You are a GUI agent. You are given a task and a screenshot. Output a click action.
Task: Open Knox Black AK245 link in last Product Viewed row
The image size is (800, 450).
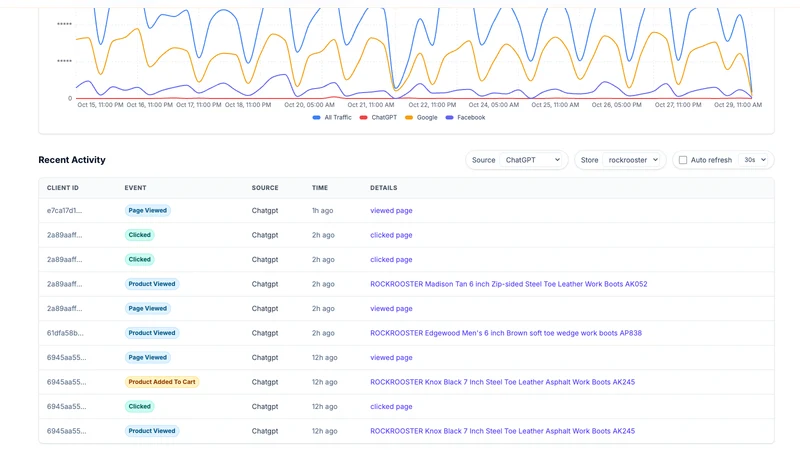pos(503,431)
